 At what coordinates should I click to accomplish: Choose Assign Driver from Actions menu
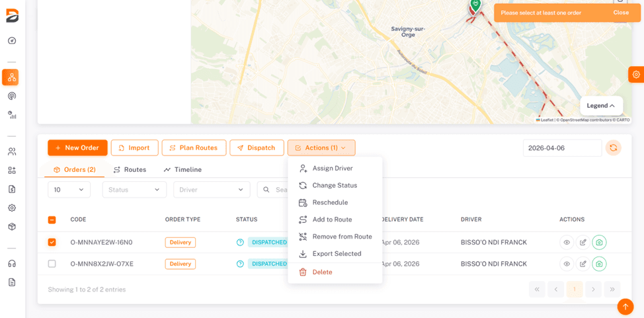[x=335, y=169]
